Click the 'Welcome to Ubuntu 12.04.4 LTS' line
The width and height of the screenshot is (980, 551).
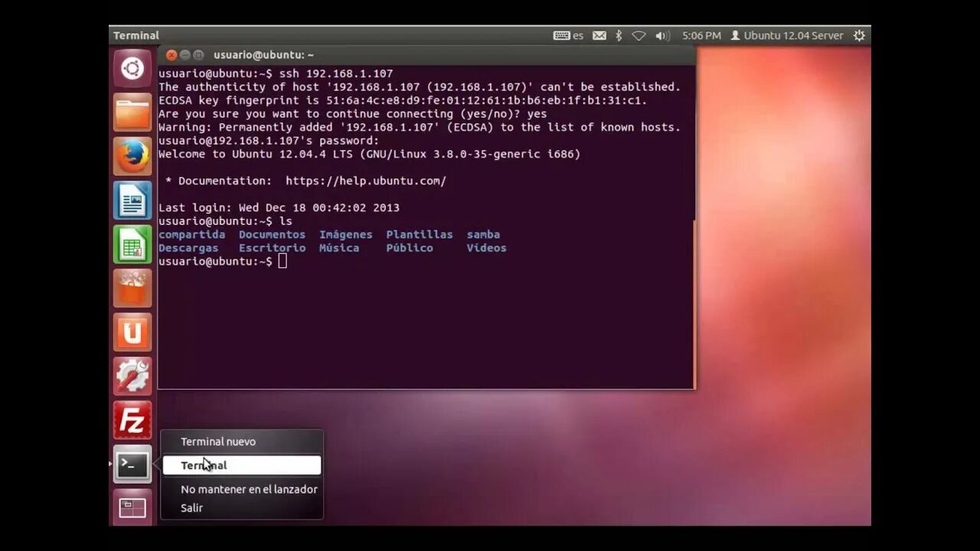370,155
